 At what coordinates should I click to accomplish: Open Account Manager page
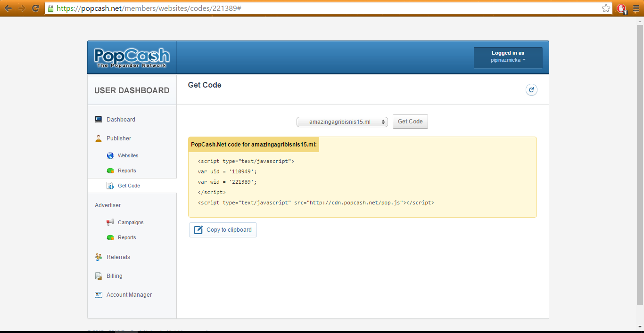tap(129, 295)
